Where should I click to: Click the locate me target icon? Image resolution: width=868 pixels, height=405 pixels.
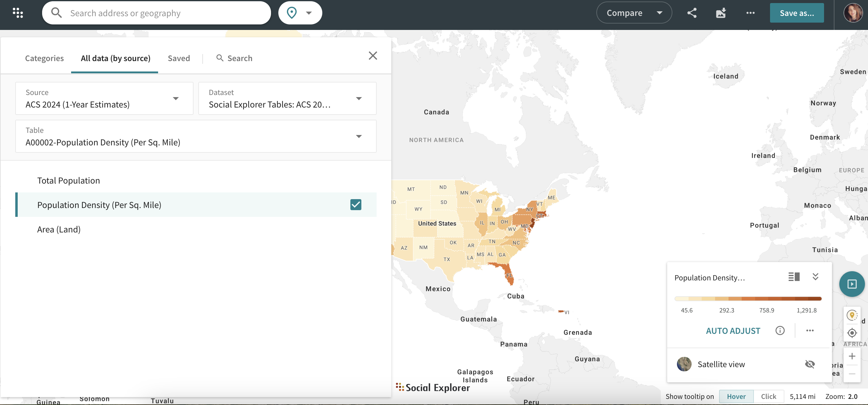852,333
